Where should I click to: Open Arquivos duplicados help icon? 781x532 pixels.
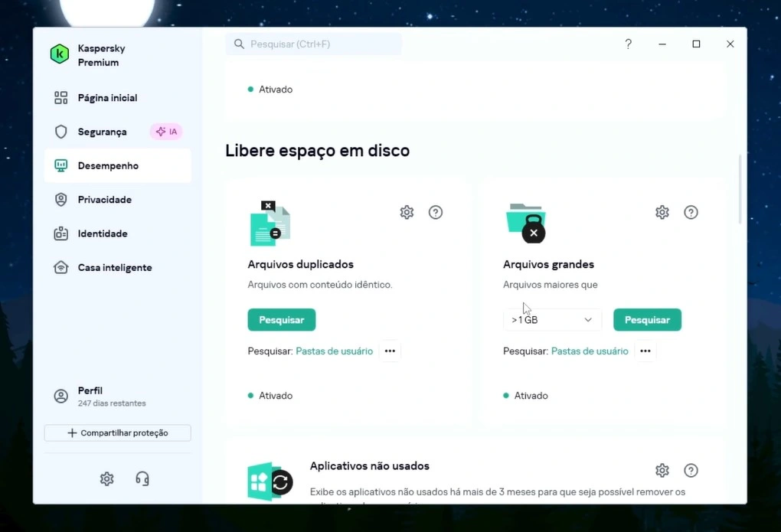pyautogui.click(x=436, y=212)
